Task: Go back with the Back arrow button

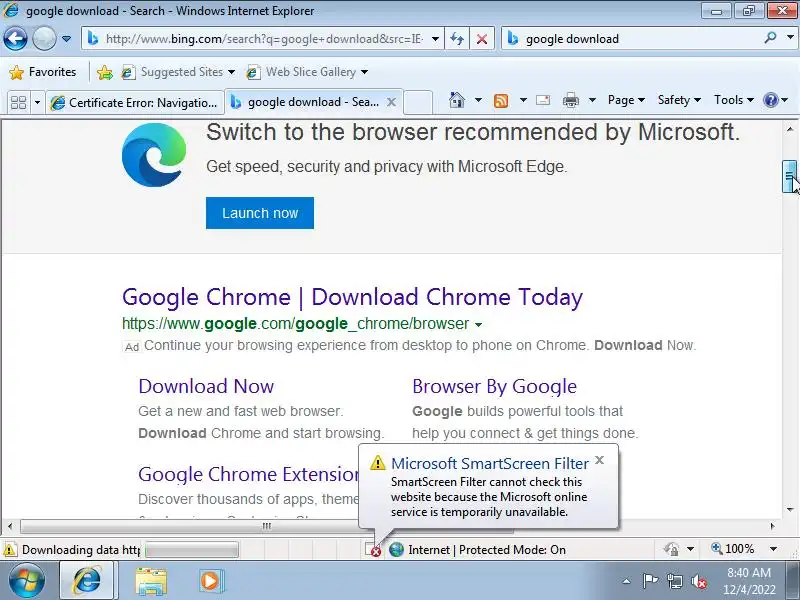Action: (15, 39)
